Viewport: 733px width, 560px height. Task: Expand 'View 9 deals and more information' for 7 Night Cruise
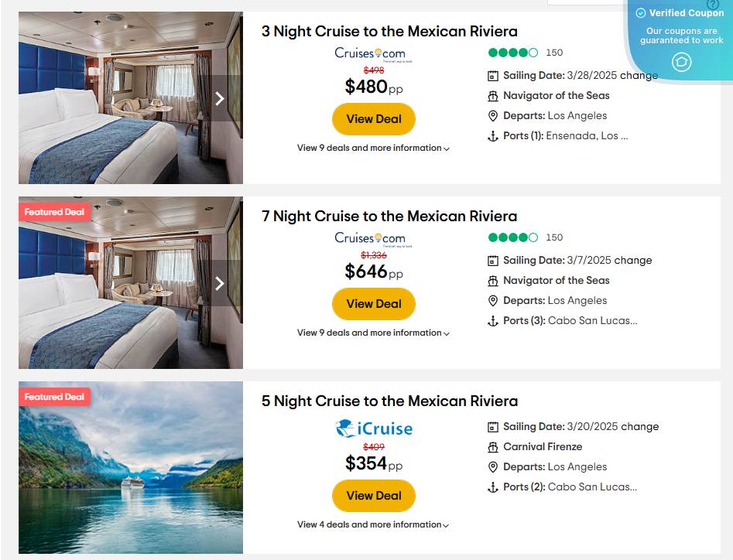point(374,333)
